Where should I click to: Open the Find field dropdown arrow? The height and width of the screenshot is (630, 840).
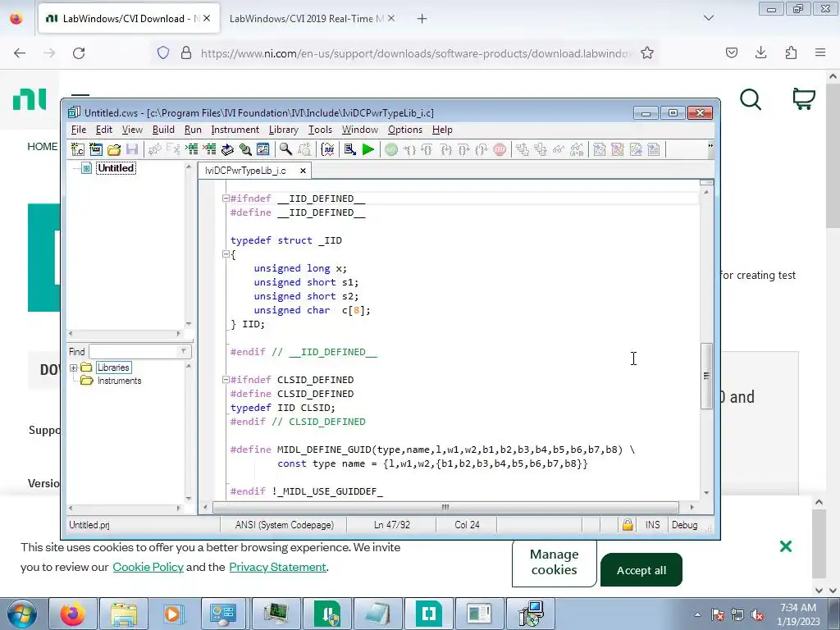point(184,351)
